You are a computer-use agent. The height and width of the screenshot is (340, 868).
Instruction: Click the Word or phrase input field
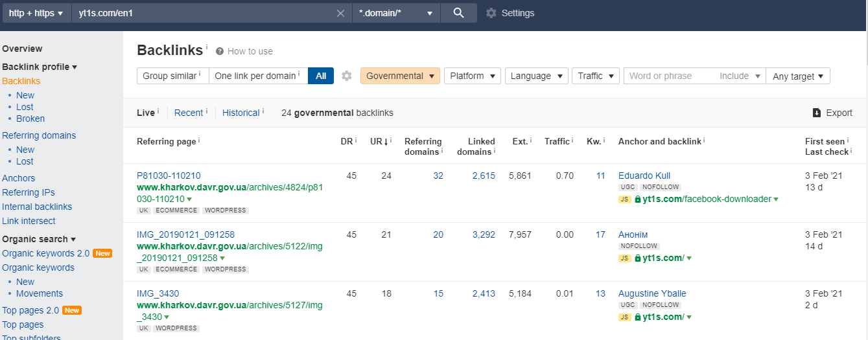pos(668,76)
